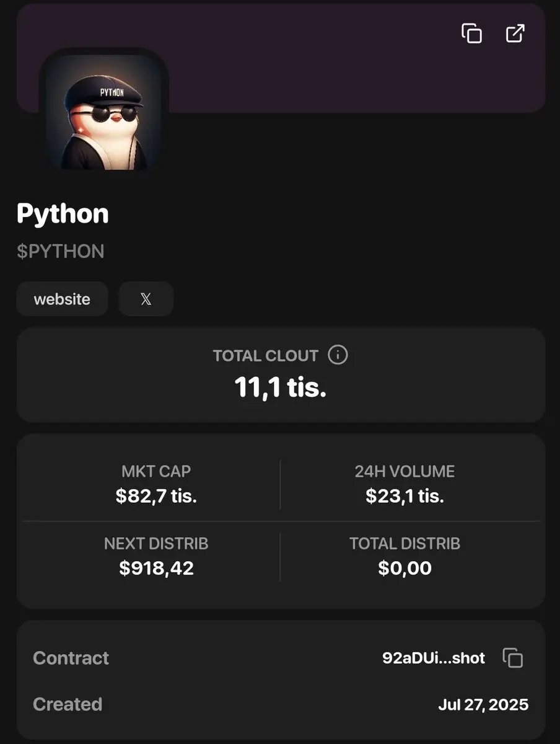Click the created date Jul 27, 2025
This screenshot has width=560, height=744.
483,704
